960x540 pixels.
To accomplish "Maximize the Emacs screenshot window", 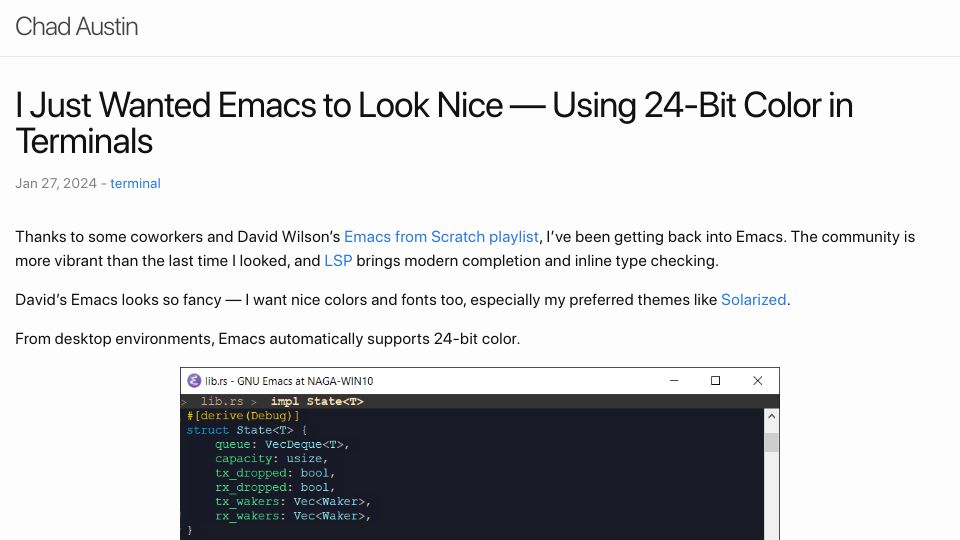I will 715,381.
